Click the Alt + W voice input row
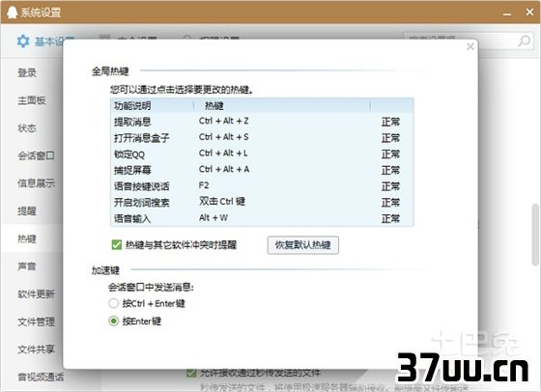 pyautogui.click(x=262, y=218)
